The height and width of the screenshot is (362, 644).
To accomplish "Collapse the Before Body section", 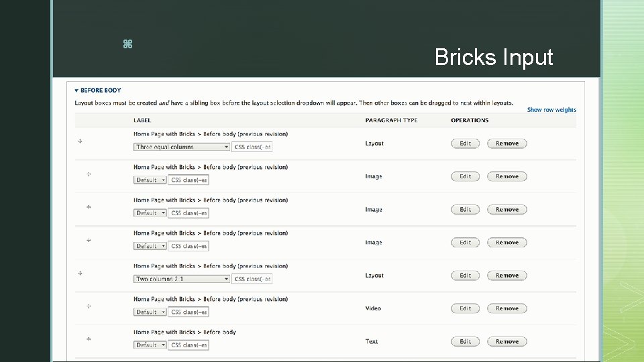I will click(x=98, y=90).
